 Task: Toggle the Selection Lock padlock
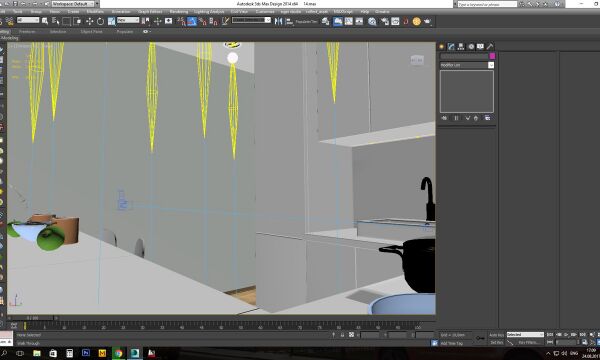[x=342, y=335]
